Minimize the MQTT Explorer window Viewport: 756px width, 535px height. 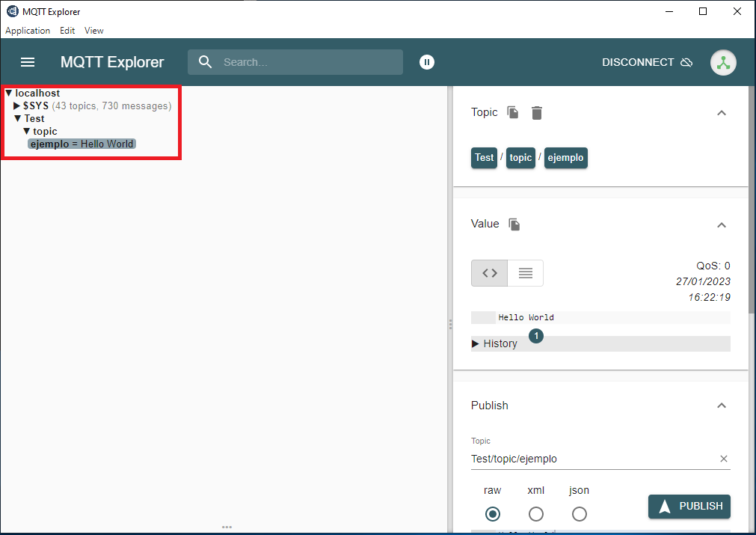(x=669, y=11)
